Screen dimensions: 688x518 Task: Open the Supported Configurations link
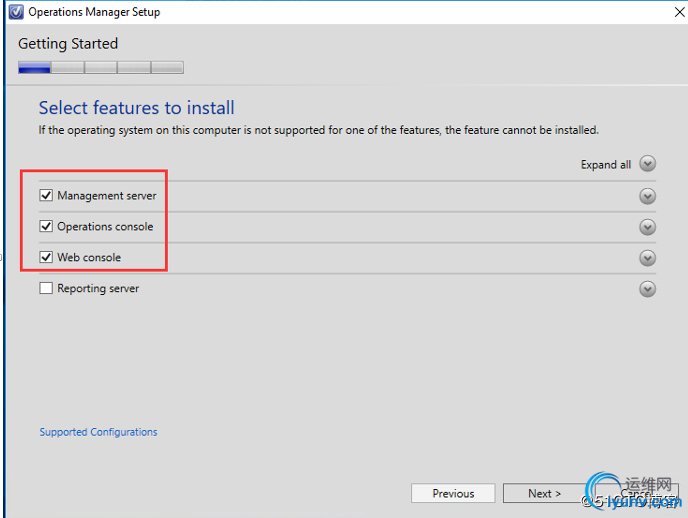coord(98,432)
